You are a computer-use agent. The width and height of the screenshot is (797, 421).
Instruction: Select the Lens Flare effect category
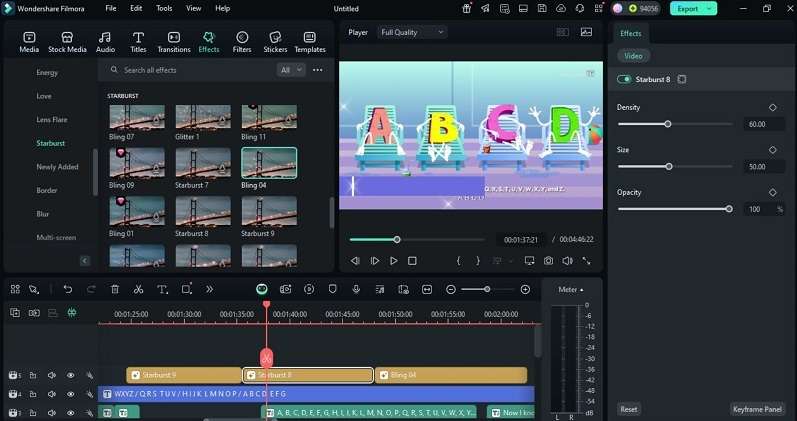tap(52, 119)
